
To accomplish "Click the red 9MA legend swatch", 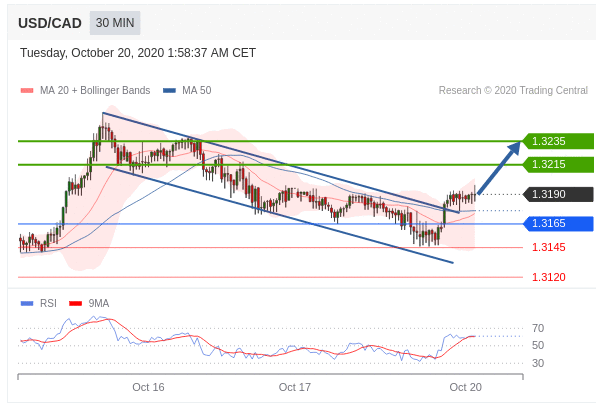I will click(76, 303).
